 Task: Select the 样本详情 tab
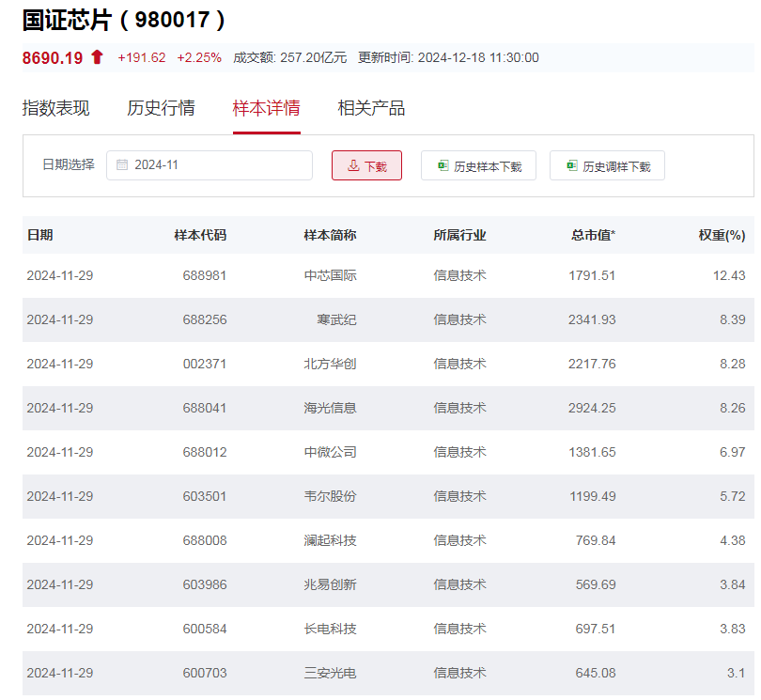click(266, 108)
